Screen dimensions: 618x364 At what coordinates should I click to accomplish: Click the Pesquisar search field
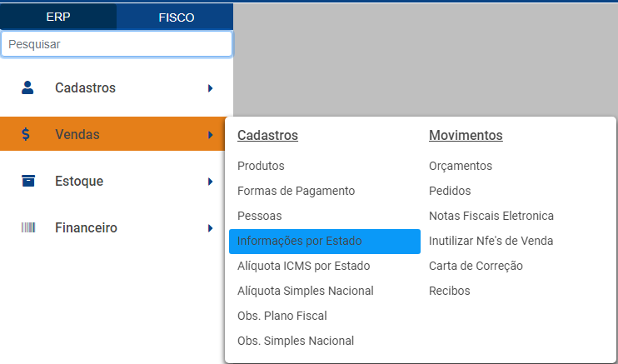coord(117,44)
